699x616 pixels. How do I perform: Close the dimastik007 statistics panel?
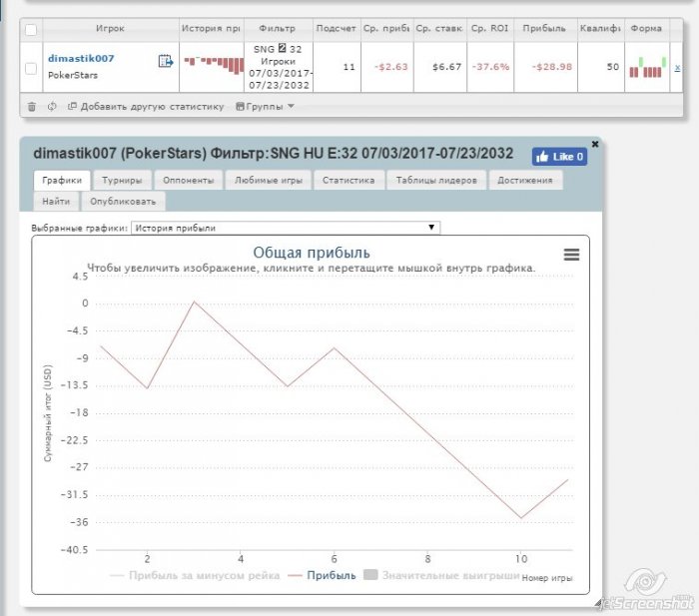pyautogui.click(x=595, y=144)
